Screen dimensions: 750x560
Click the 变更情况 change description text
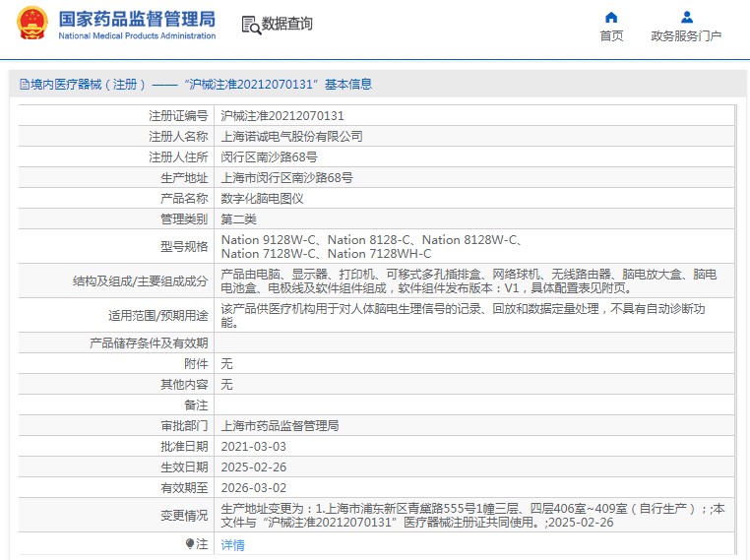point(472,515)
